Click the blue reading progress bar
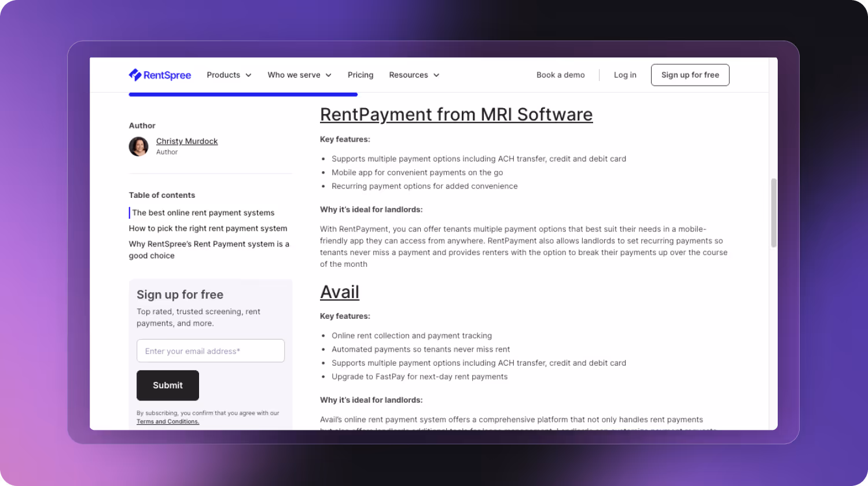This screenshot has width=868, height=486. (x=243, y=94)
